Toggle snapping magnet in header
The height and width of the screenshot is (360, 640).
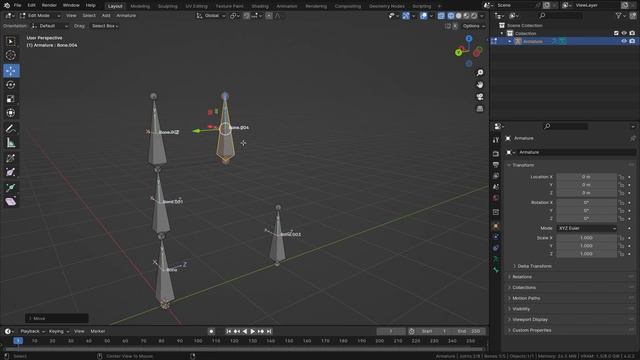point(247,16)
